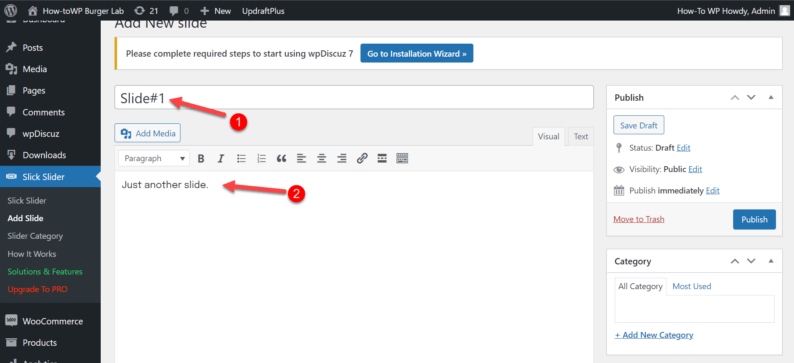Insert a numbered list

(261, 158)
